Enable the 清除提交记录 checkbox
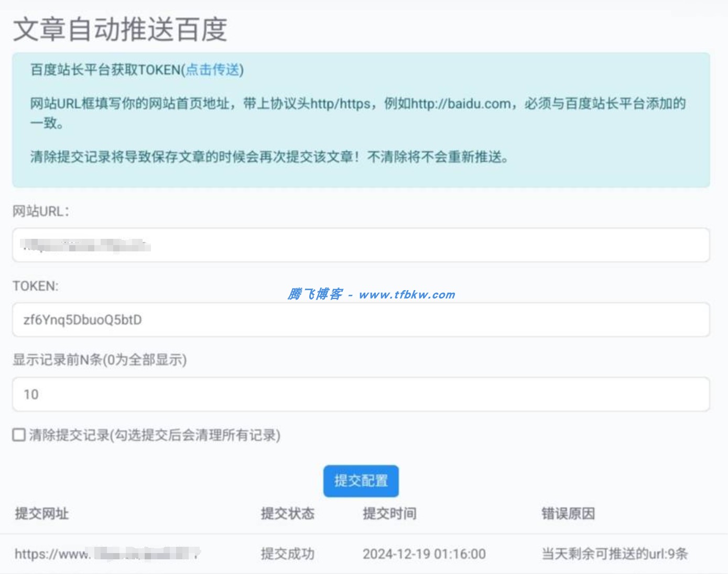Image resolution: width=728 pixels, height=574 pixels. (18, 435)
